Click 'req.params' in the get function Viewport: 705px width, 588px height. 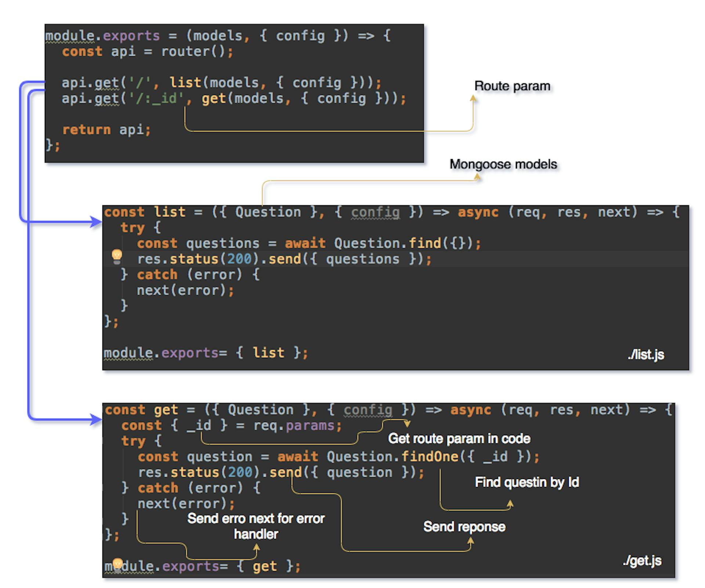click(x=293, y=426)
